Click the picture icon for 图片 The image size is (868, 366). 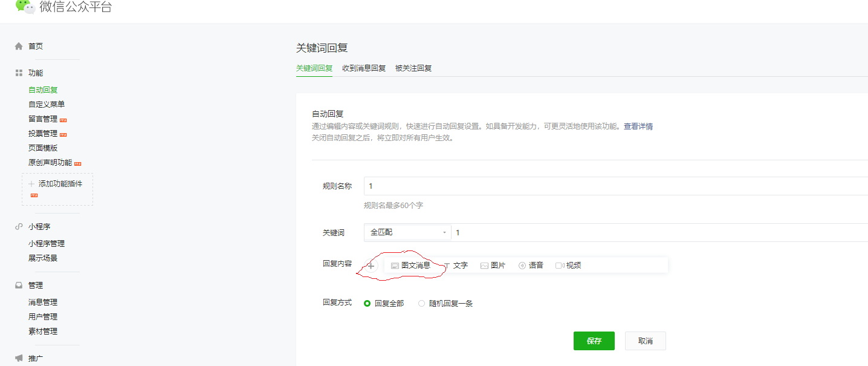(484, 266)
